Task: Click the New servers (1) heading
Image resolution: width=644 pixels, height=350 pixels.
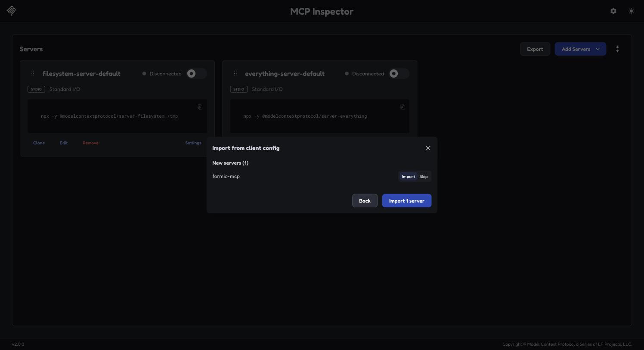Action: tap(230, 163)
